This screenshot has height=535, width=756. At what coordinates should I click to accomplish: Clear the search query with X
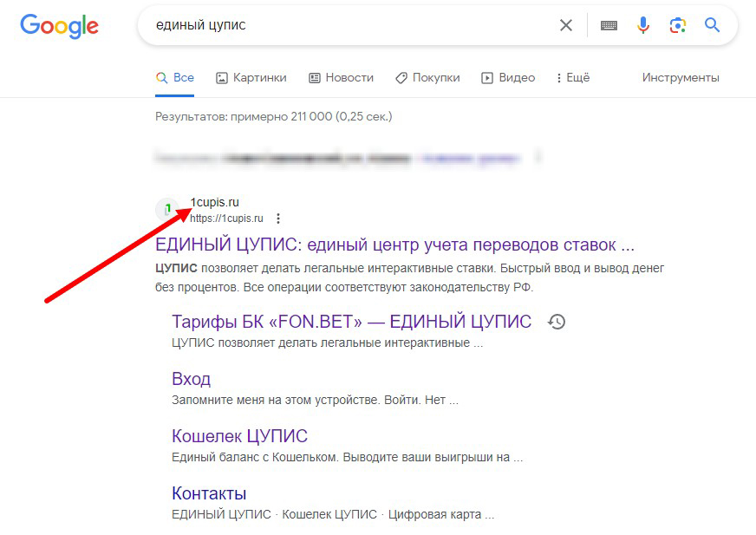click(x=566, y=25)
